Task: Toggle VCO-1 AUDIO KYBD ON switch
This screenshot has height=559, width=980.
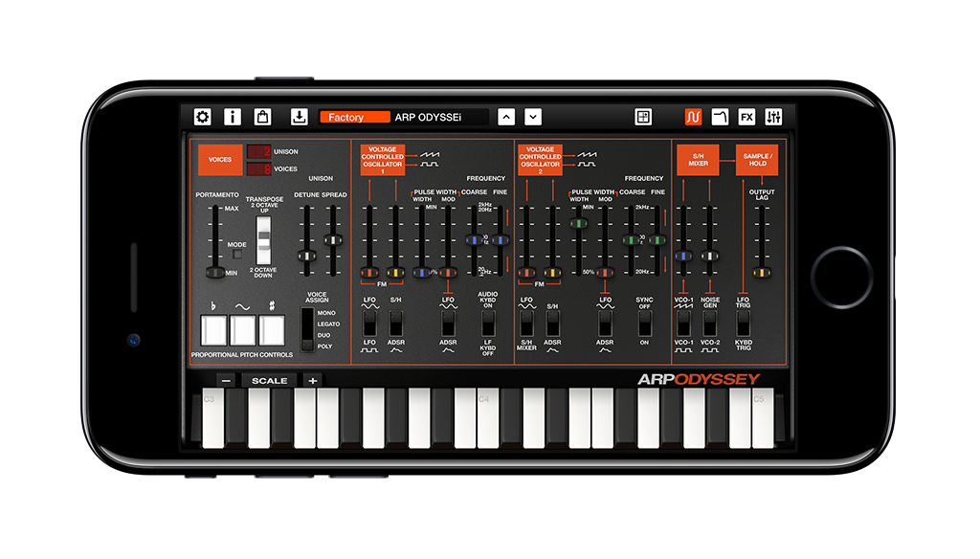Action: click(x=487, y=323)
